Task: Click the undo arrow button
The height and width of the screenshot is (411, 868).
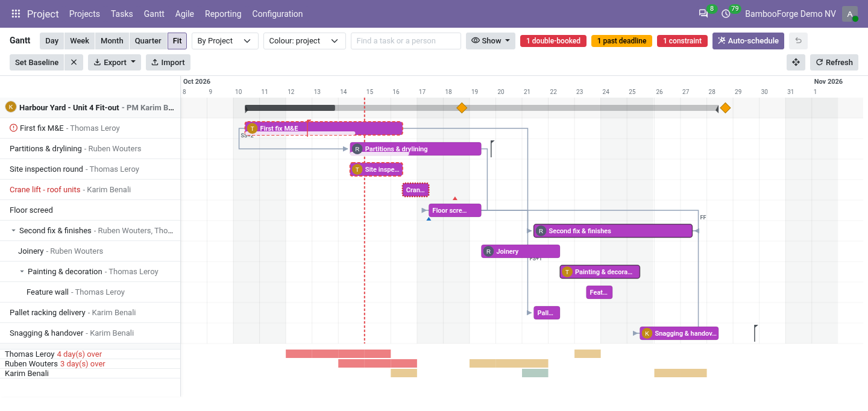Action: pyautogui.click(x=798, y=41)
